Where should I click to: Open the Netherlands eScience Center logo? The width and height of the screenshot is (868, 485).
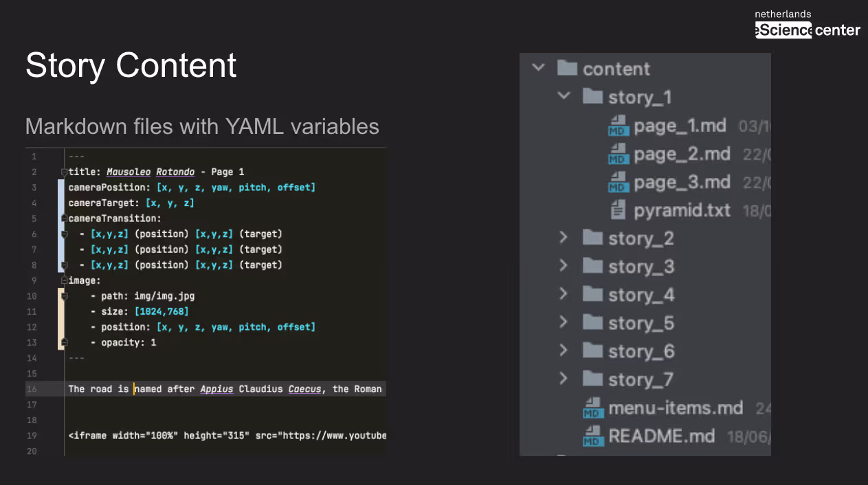click(808, 24)
